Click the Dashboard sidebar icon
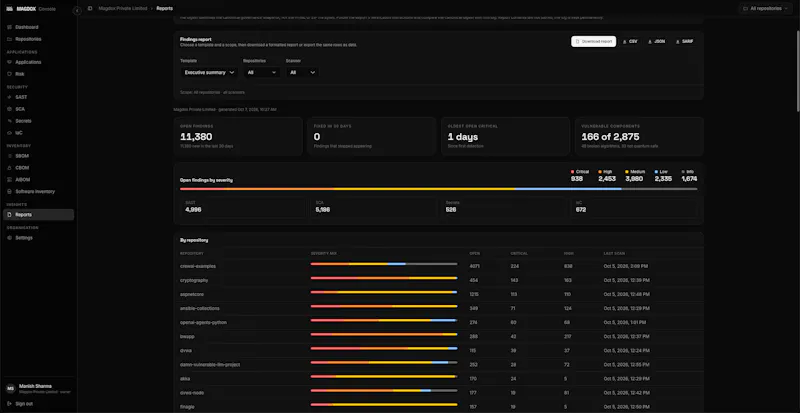The image size is (800, 413). (10, 27)
